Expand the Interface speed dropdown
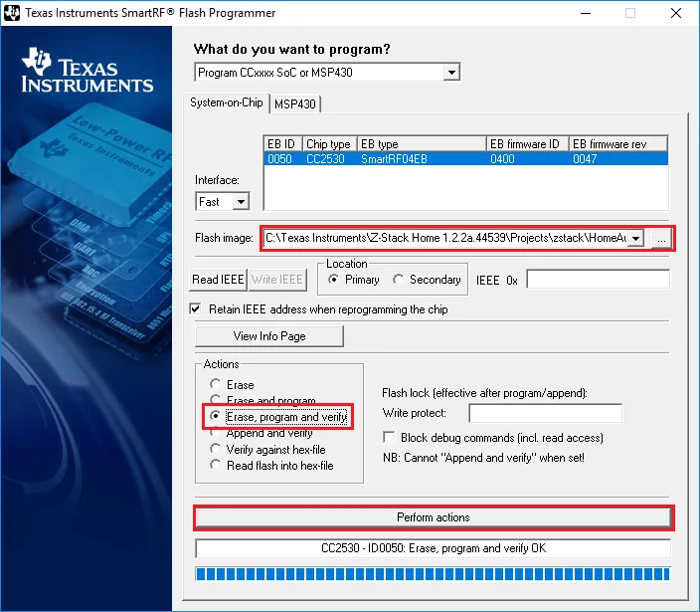 [x=240, y=202]
